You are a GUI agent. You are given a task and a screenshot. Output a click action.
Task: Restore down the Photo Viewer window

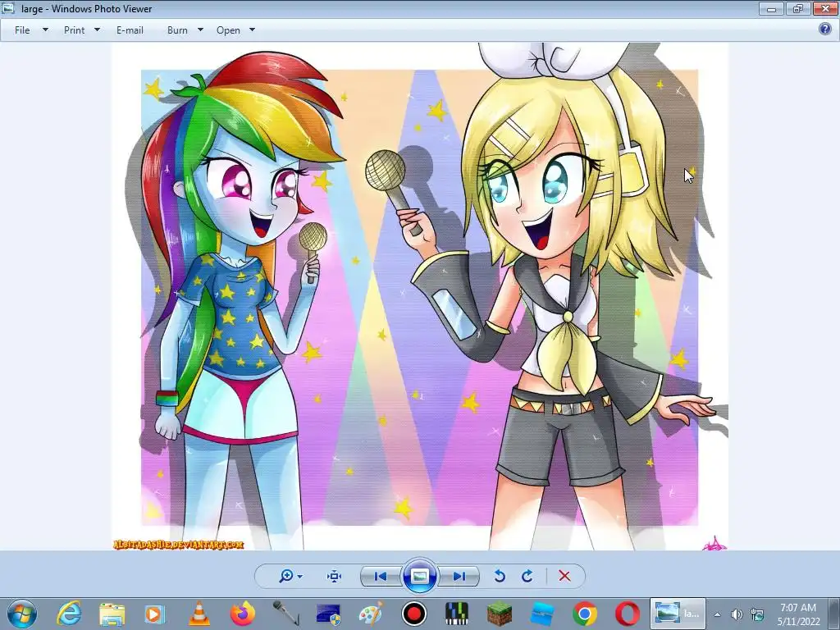pos(797,8)
